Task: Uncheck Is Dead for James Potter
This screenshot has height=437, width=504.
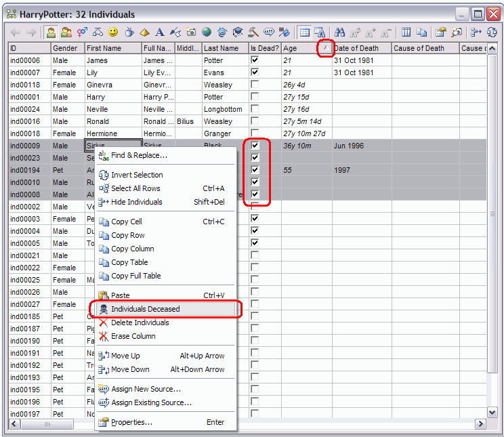Action: (255, 60)
